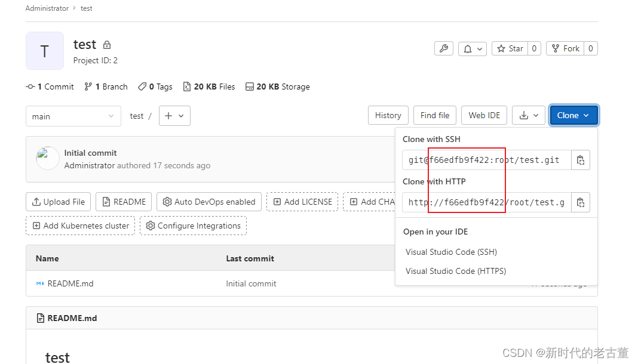Open the notification bell dropdown
The image size is (638, 364).
pos(473,49)
